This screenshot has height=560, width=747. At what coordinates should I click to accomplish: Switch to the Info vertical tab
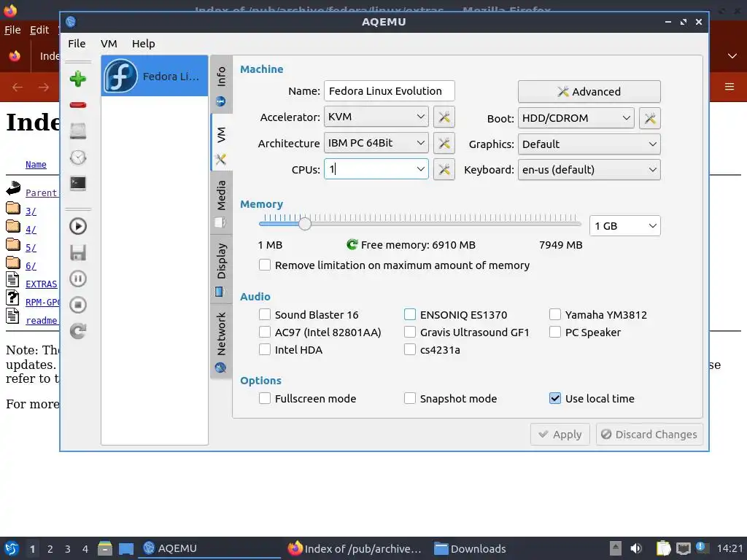tap(221, 85)
